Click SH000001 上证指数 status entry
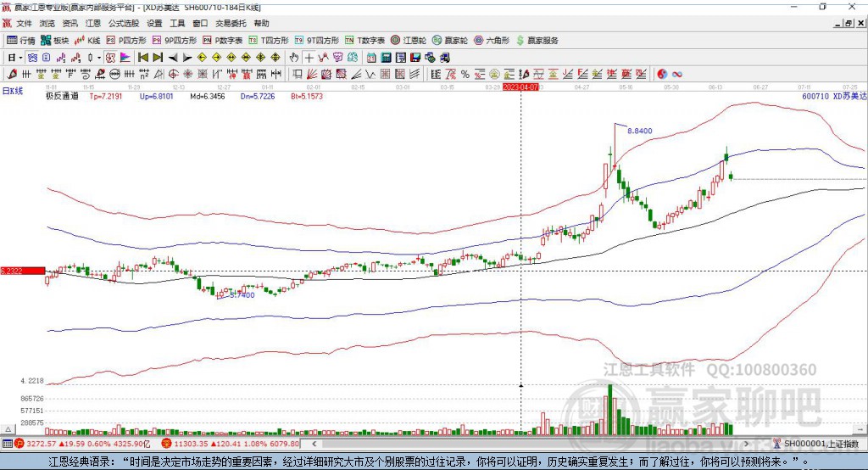 (x=816, y=444)
